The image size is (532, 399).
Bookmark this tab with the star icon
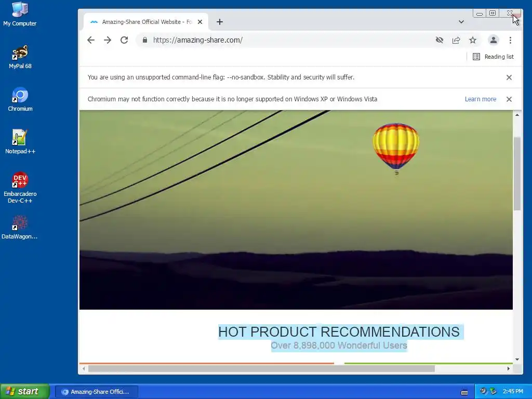coord(473,40)
